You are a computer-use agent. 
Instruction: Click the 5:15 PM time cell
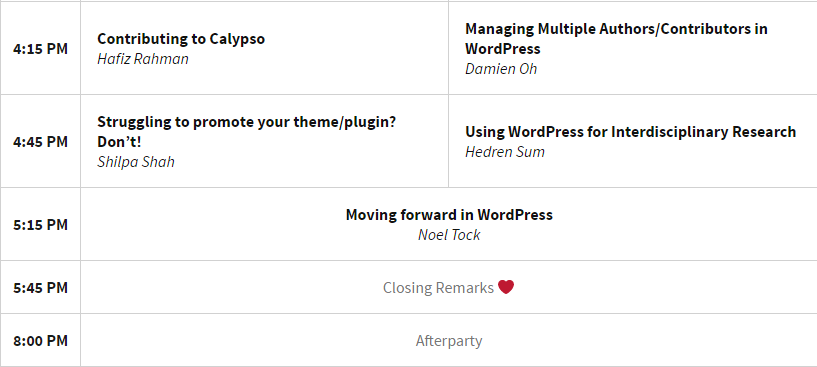point(41,225)
